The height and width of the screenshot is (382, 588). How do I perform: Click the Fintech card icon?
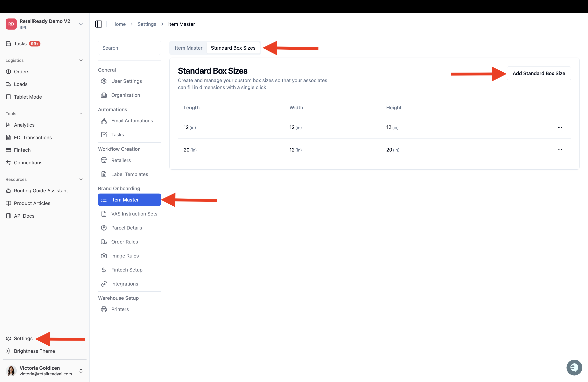[8, 150]
